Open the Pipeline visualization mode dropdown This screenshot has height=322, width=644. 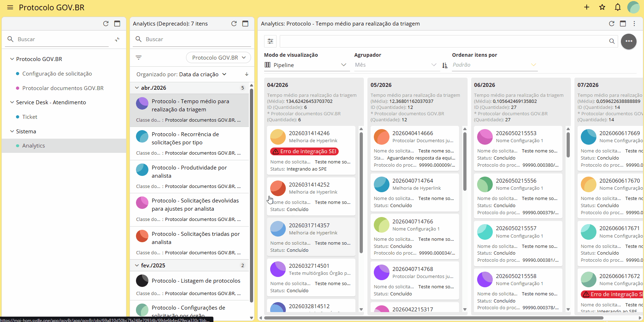(307, 65)
